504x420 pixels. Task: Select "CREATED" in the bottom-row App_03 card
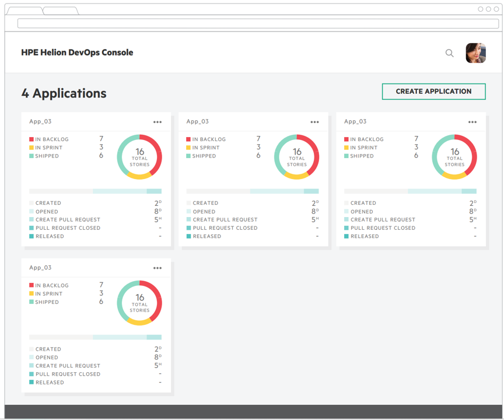coord(48,349)
